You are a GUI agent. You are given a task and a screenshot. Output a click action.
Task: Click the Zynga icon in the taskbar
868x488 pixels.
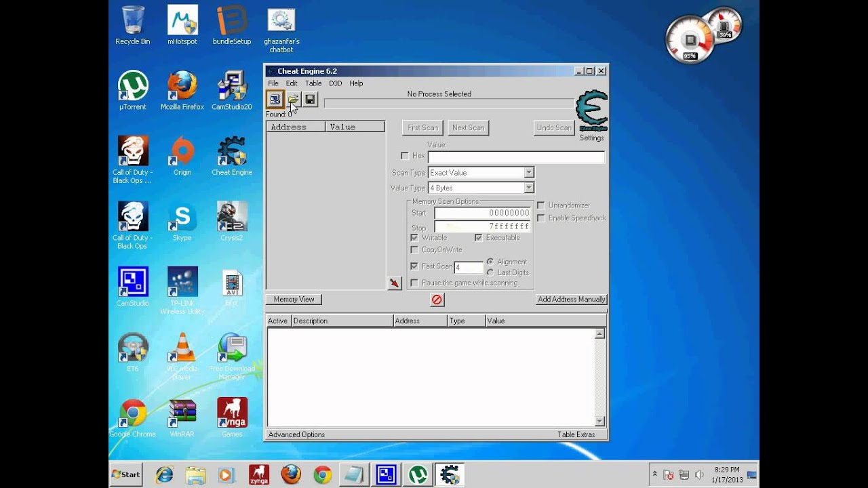pyautogui.click(x=258, y=474)
